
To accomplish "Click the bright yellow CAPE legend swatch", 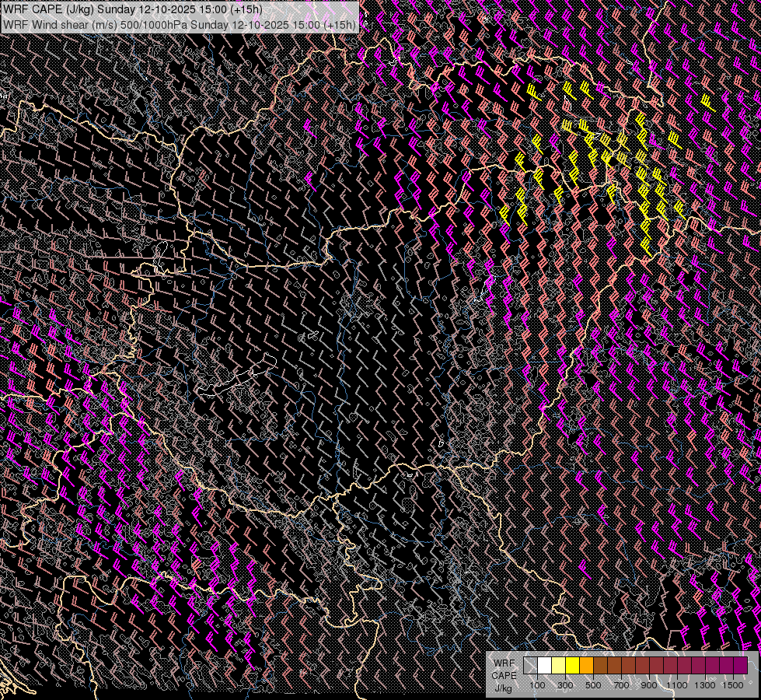I will point(572,666).
